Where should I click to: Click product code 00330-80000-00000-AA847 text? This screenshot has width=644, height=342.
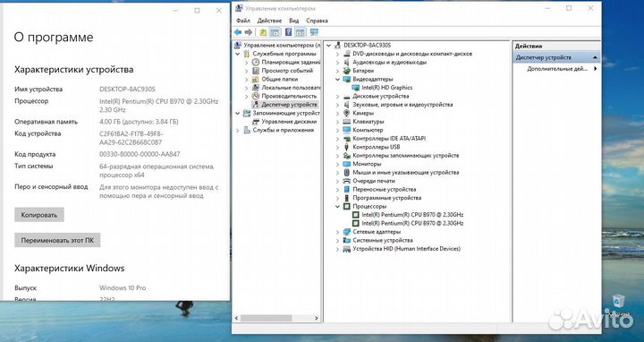[x=140, y=154]
